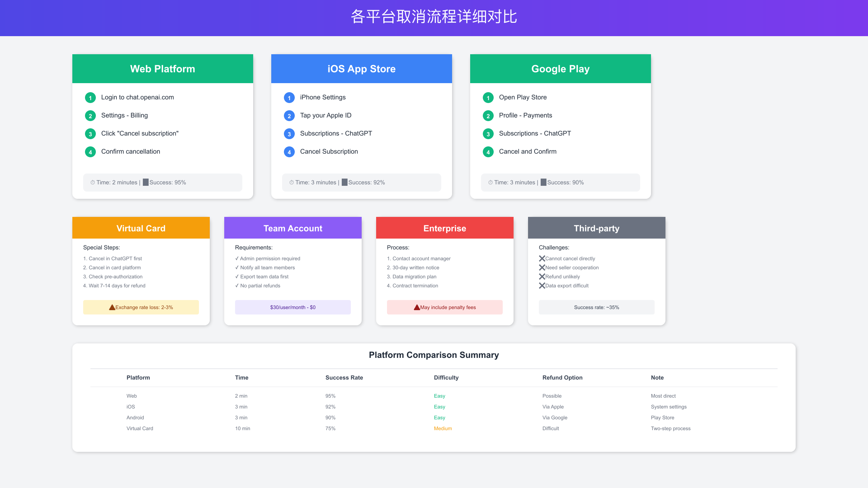Click "Via Apple" refund option cell

pyautogui.click(x=553, y=407)
